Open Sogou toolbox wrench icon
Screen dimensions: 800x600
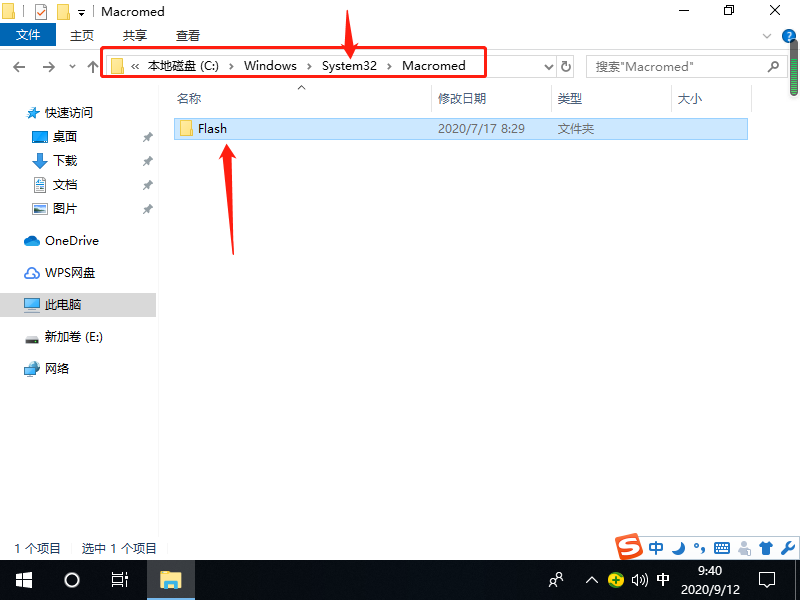(x=787, y=548)
